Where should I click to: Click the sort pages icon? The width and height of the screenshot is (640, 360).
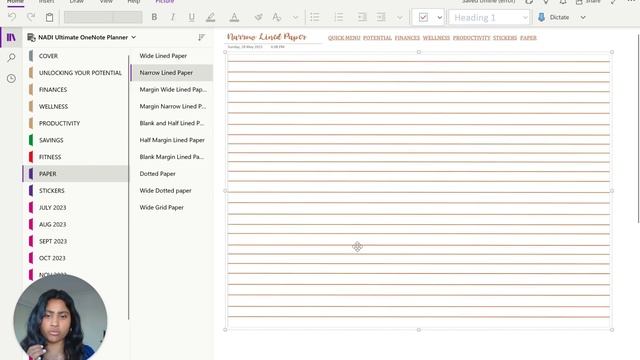click(201, 38)
